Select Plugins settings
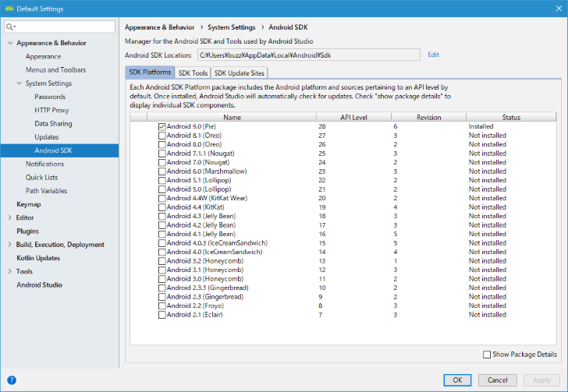 pyautogui.click(x=27, y=231)
